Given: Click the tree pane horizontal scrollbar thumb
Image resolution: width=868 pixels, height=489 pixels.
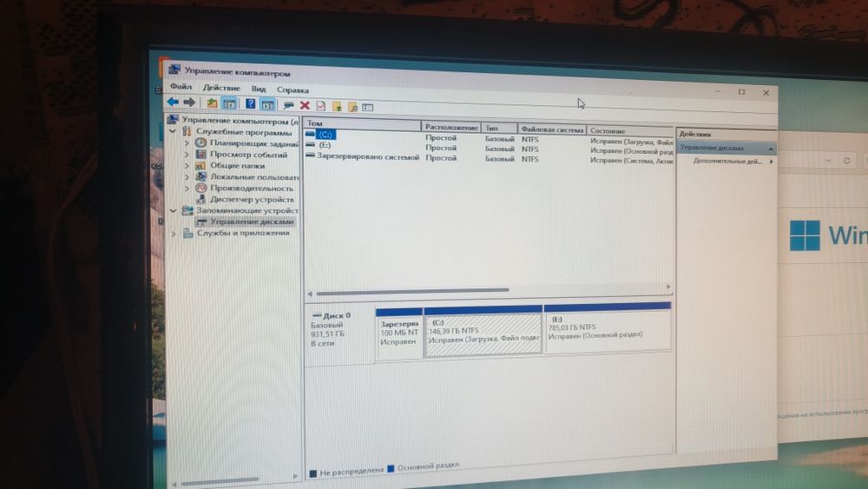Looking at the screenshot, I should tap(220, 480).
